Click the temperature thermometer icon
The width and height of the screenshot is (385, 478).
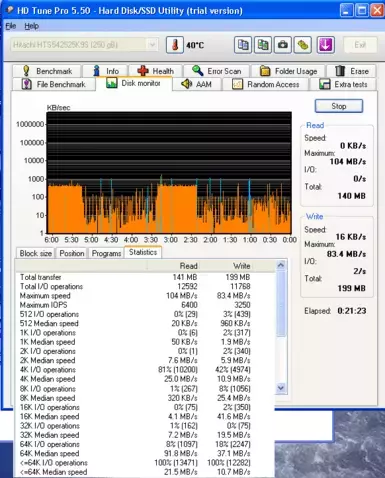tap(175, 45)
